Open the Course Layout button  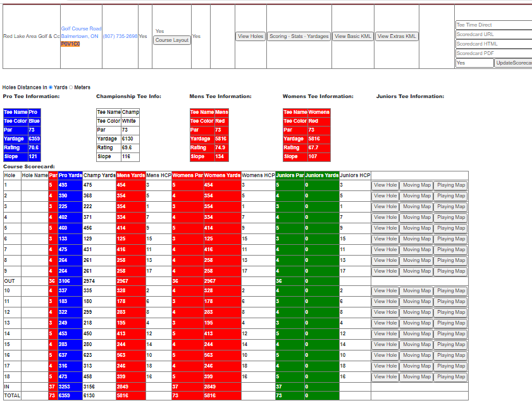click(x=171, y=40)
